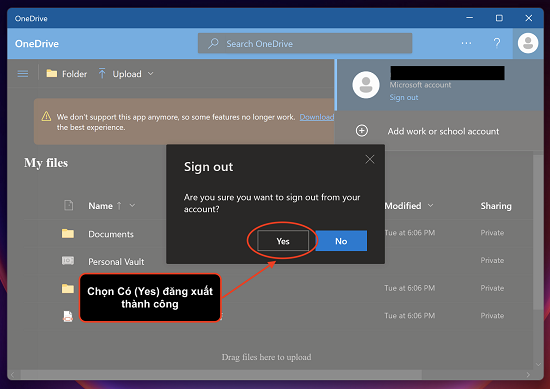Focus the Search OneDrive field
The image size is (550, 389).
click(305, 43)
